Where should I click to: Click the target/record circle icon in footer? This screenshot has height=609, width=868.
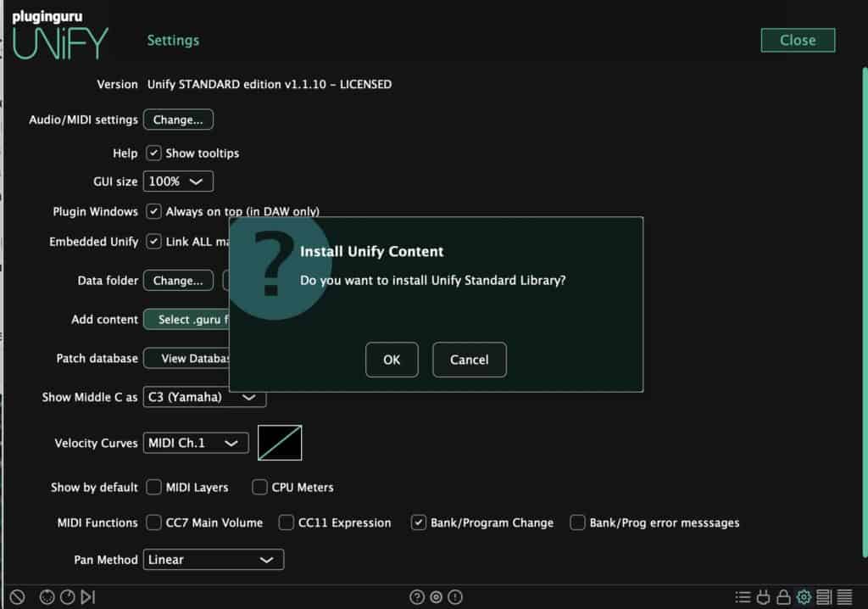click(x=437, y=597)
